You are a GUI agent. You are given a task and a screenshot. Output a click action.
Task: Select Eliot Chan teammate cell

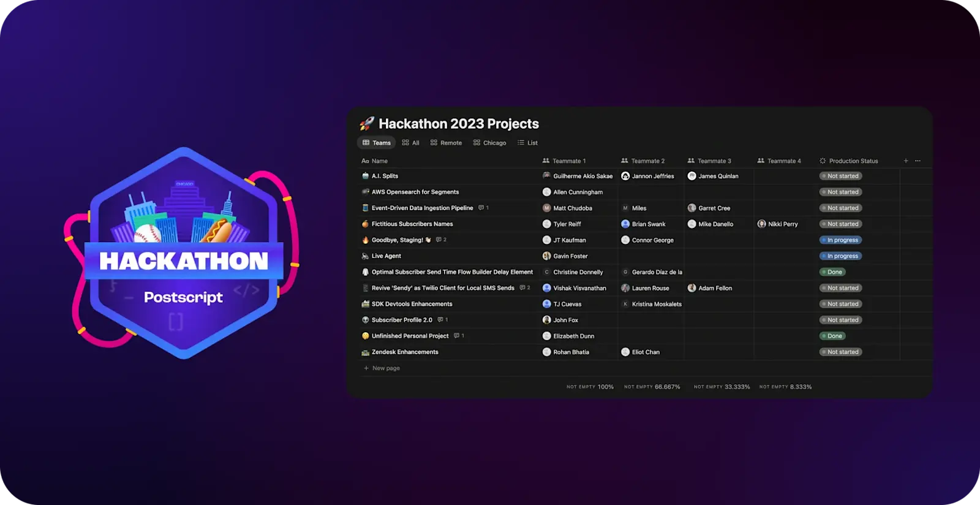click(651, 352)
